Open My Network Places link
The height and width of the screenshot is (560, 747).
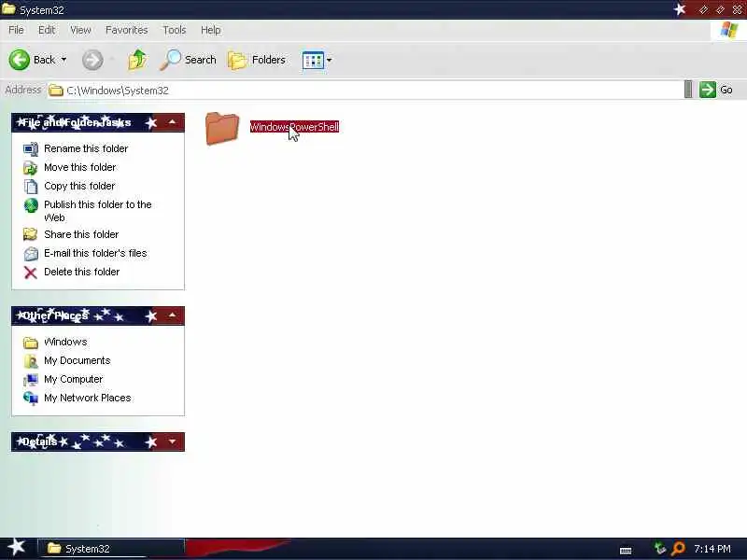88,398
